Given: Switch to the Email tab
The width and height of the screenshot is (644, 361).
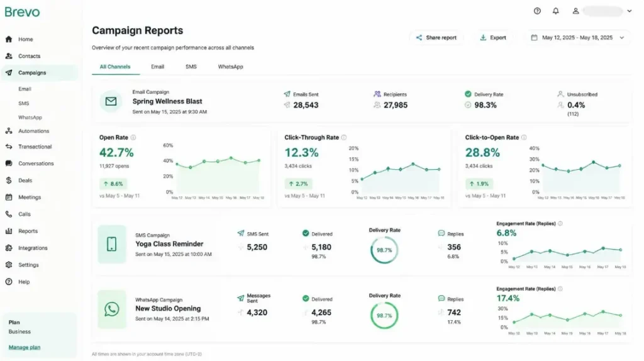Looking at the screenshot, I should pyautogui.click(x=157, y=67).
